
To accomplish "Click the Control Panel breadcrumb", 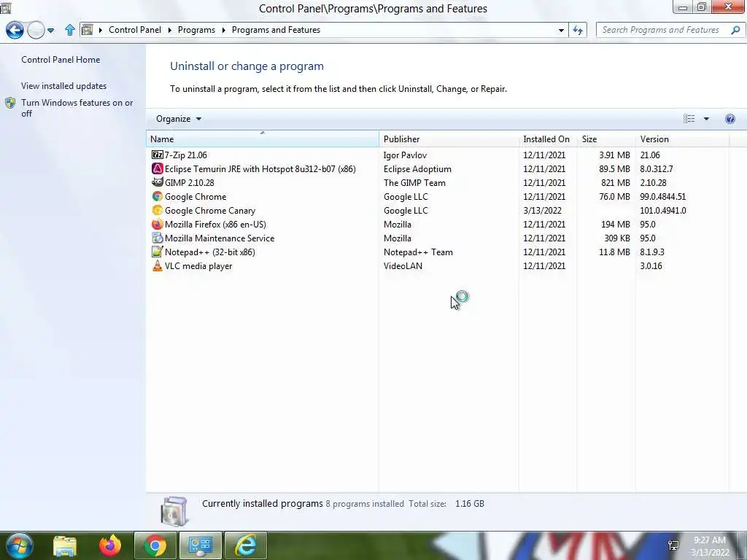I will coord(135,29).
